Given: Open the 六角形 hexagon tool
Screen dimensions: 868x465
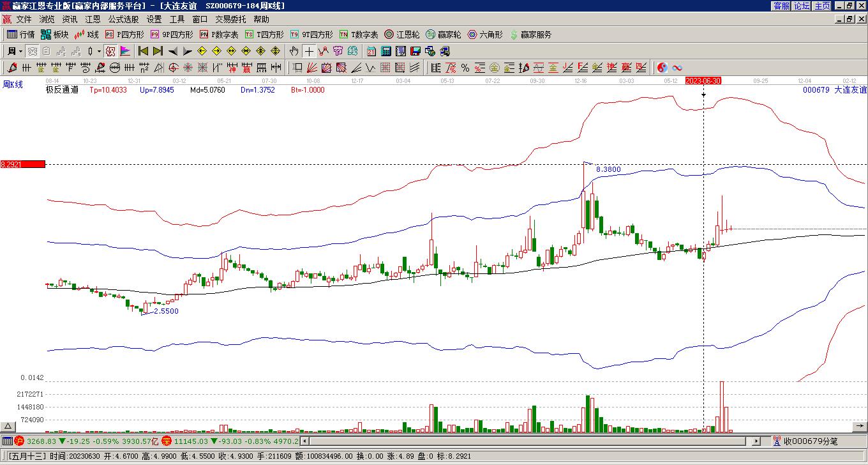Looking at the screenshot, I should coord(485,34).
